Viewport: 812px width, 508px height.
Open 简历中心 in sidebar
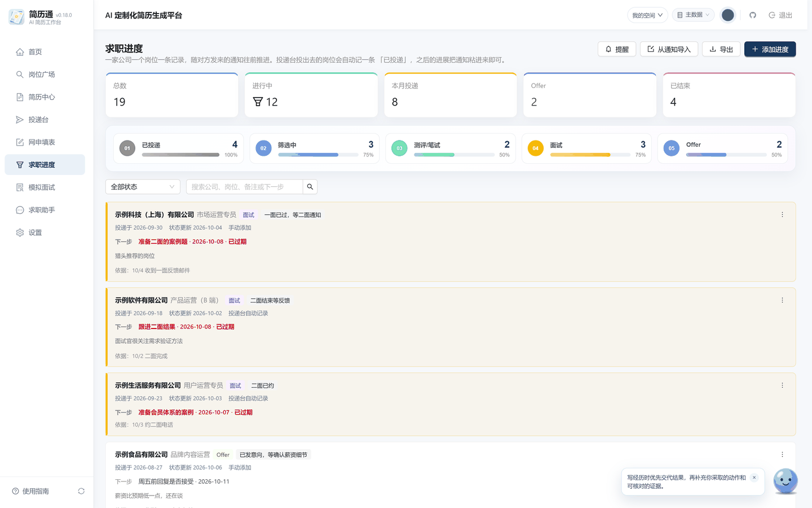(45, 97)
